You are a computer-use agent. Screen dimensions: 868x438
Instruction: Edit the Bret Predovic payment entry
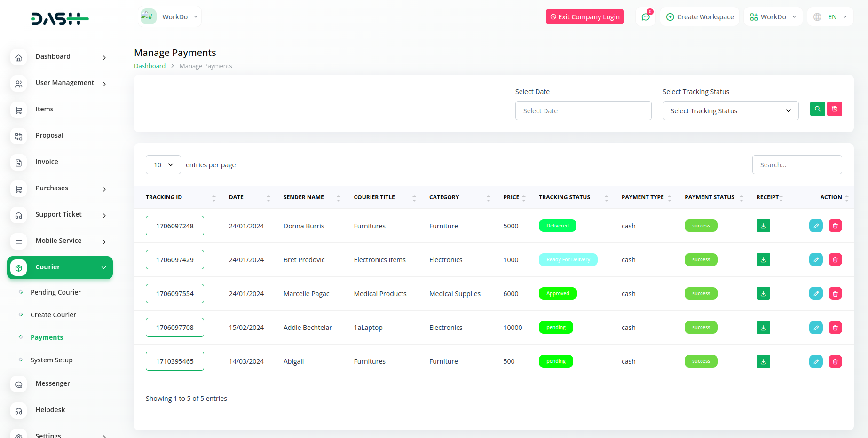(x=816, y=260)
